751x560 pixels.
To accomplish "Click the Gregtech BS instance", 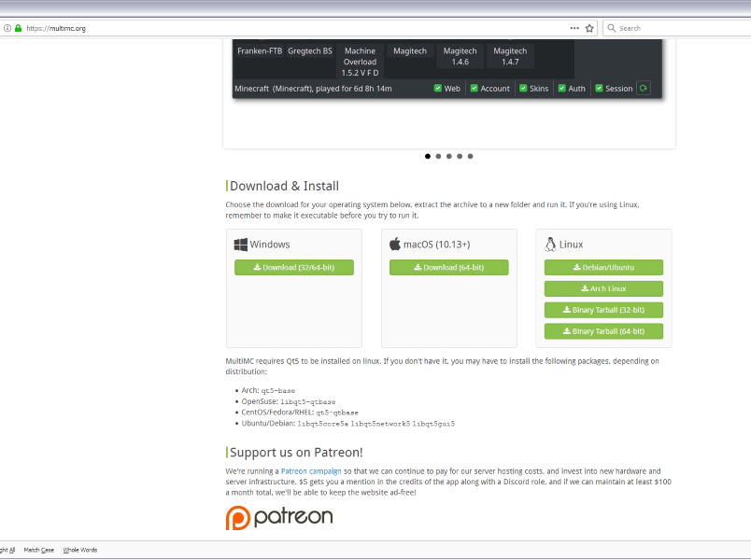I will [x=310, y=50].
